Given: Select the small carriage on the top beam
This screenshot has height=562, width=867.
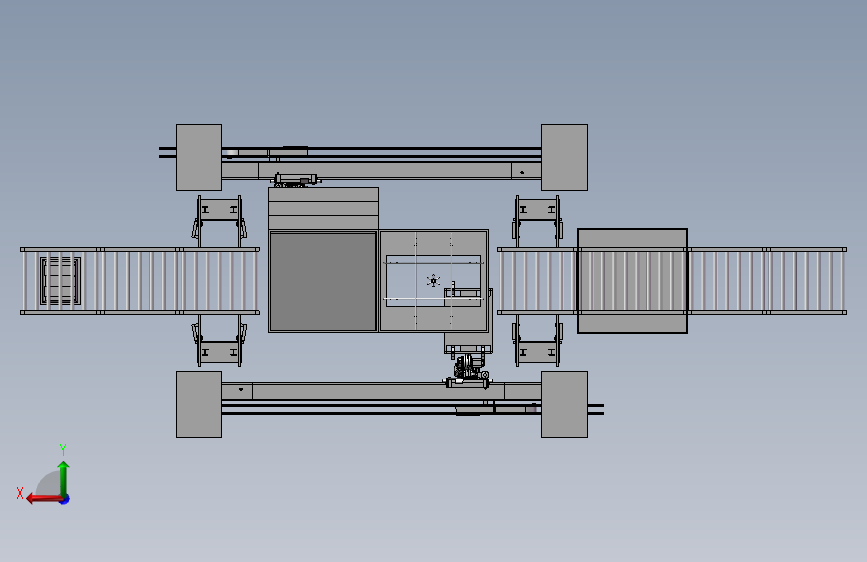Looking at the screenshot, I should 296,180.
